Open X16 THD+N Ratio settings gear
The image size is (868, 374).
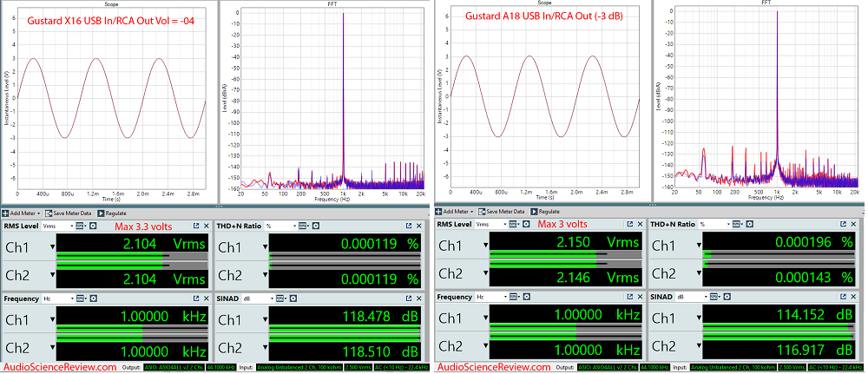316,226
